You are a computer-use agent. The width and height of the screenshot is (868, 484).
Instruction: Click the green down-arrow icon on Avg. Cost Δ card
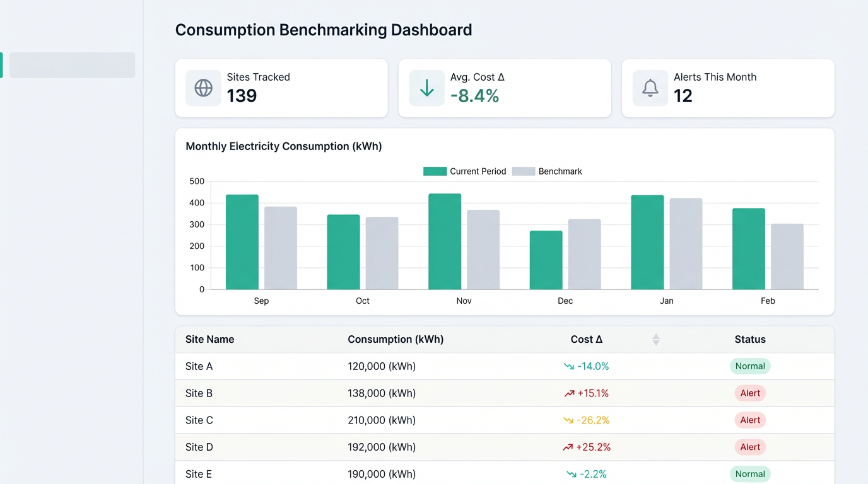coord(426,88)
